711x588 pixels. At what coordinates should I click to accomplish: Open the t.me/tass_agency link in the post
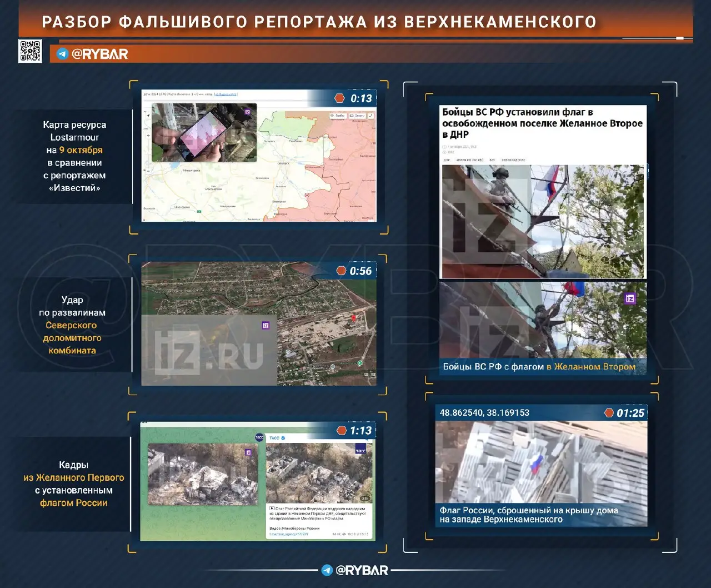click(288, 534)
